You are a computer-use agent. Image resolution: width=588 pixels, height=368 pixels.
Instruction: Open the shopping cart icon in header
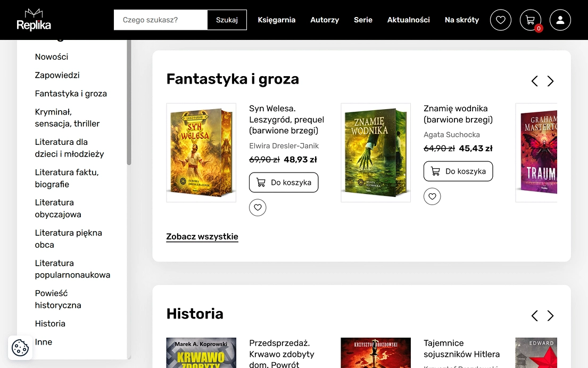coord(530,20)
